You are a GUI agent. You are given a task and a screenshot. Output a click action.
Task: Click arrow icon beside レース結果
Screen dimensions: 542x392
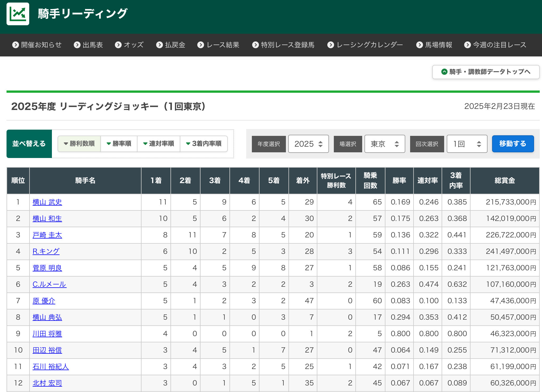(x=201, y=45)
